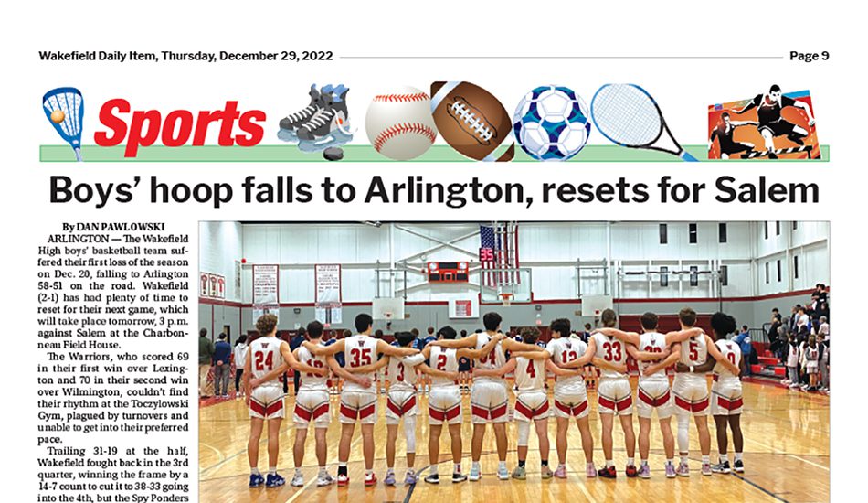Click the paragraph starting Trailing 31-19
Viewport: 868px width, 503px height.
click(113, 475)
